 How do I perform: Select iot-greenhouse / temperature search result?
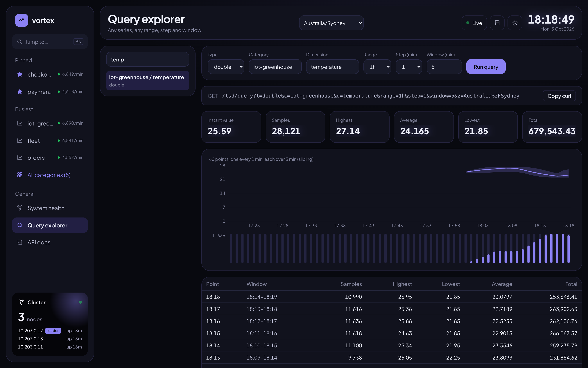click(148, 81)
